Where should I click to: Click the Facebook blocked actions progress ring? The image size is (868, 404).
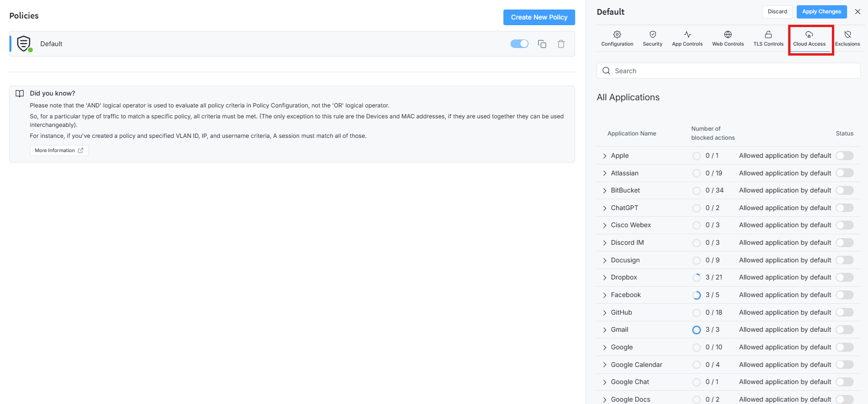click(x=696, y=295)
